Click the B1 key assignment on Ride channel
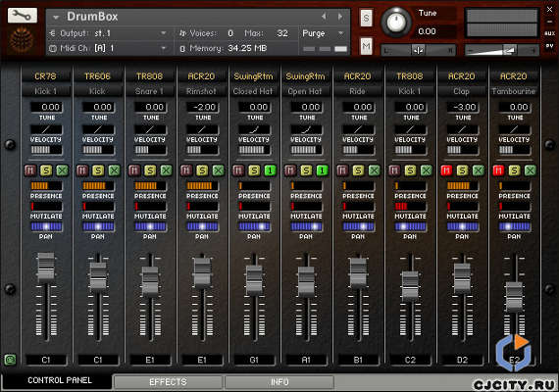The width and height of the screenshot is (559, 392). point(358,360)
